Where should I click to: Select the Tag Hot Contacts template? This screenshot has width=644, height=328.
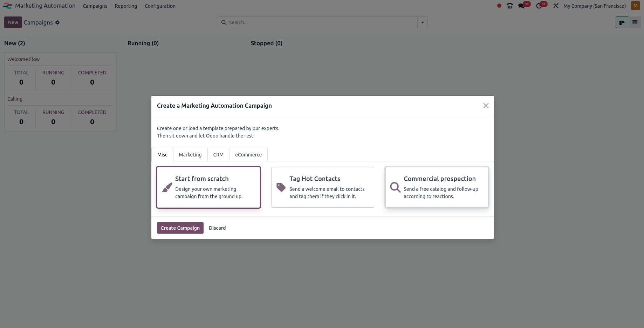click(x=322, y=187)
